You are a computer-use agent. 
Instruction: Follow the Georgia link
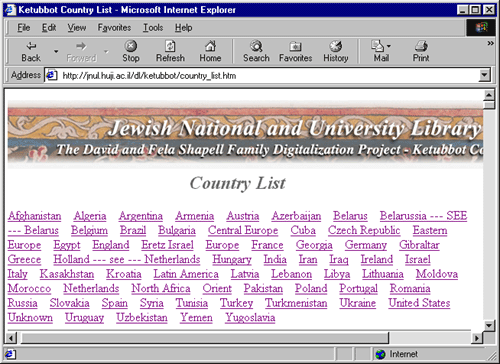314,245
